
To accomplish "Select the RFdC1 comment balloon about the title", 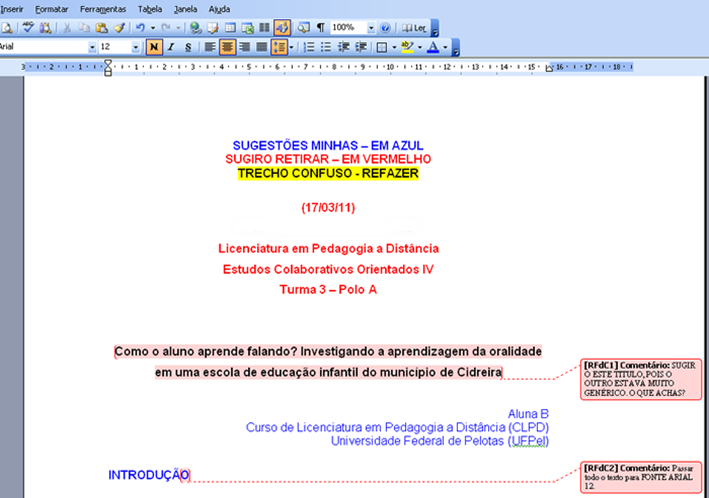I will [641, 379].
